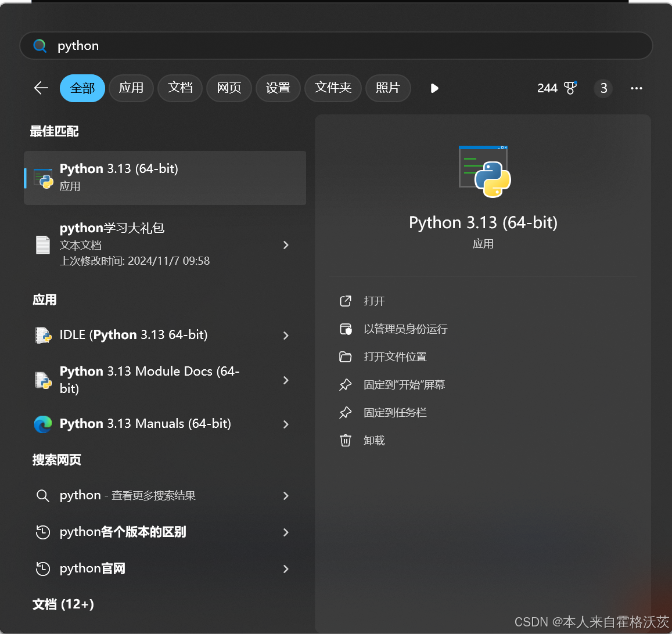The image size is (672, 634).
Task: Click Edge icon beside Python Manuals
Action: tap(43, 424)
